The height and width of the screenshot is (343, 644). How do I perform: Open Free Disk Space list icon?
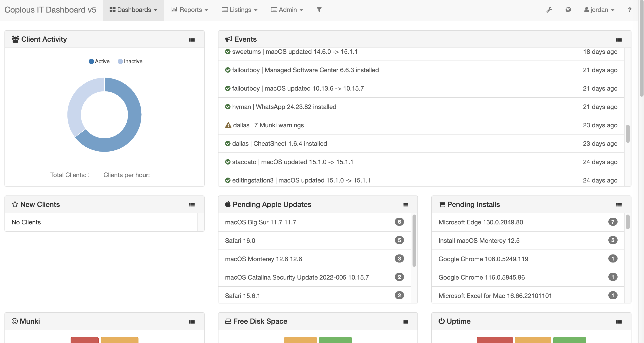[405, 322]
